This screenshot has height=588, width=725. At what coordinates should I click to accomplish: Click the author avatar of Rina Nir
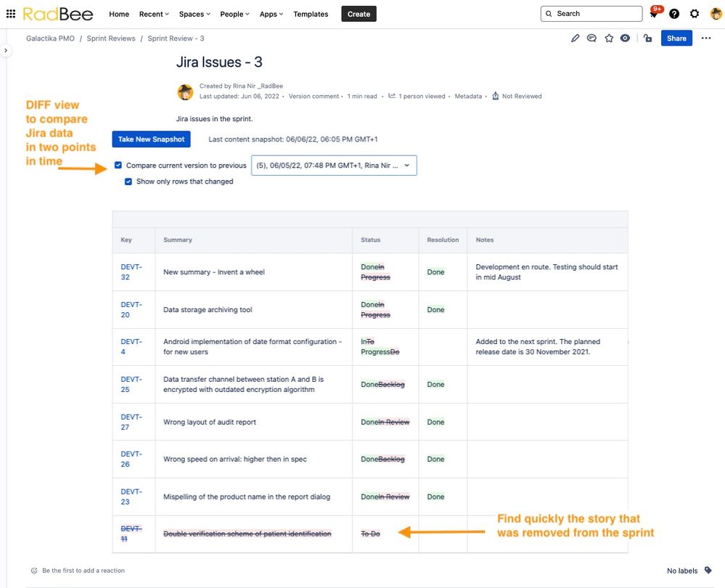point(185,91)
